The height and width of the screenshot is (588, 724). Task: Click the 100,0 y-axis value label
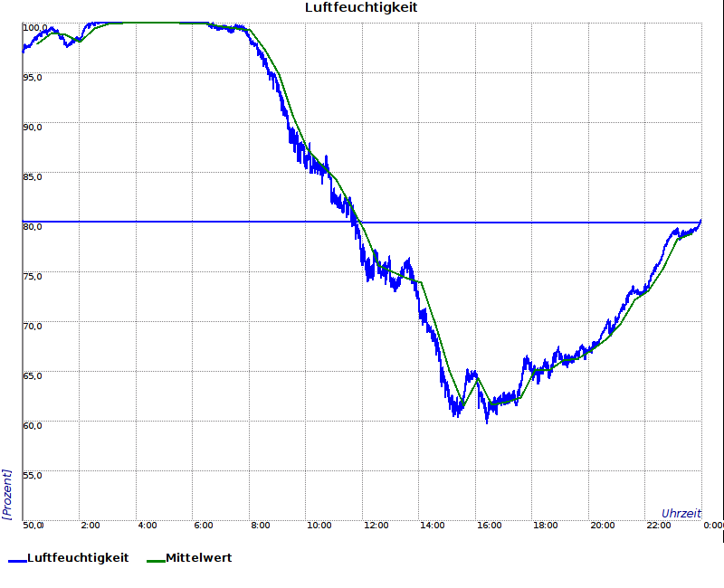coord(34,28)
